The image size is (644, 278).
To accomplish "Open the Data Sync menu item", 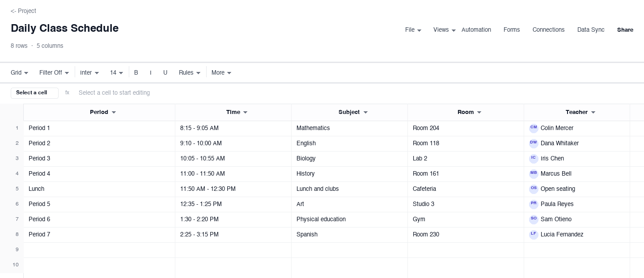I will tap(591, 30).
